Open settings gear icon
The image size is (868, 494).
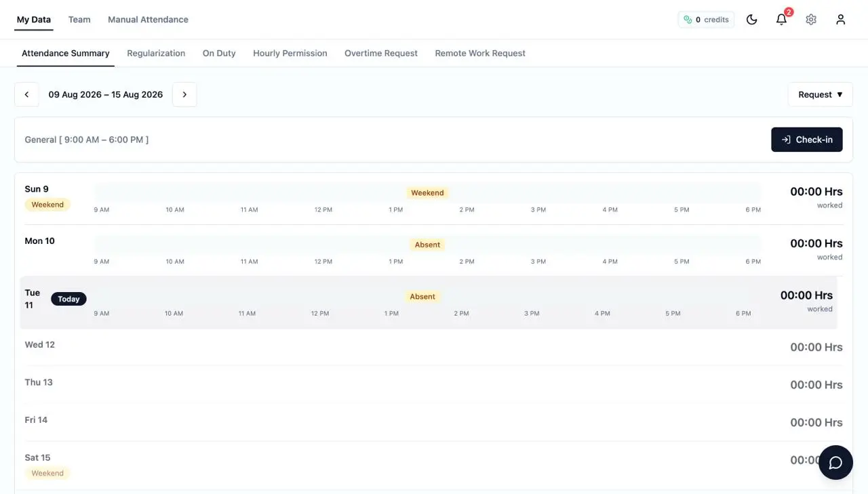click(x=811, y=20)
